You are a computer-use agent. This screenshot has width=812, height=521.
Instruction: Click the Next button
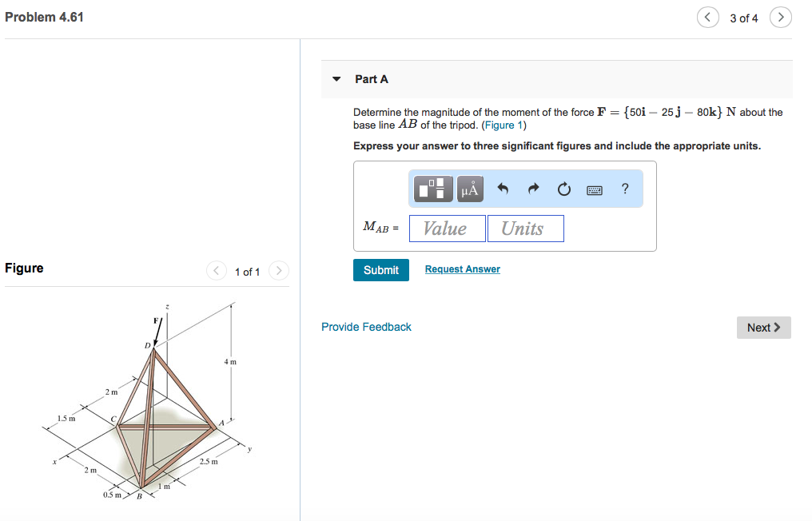762,328
